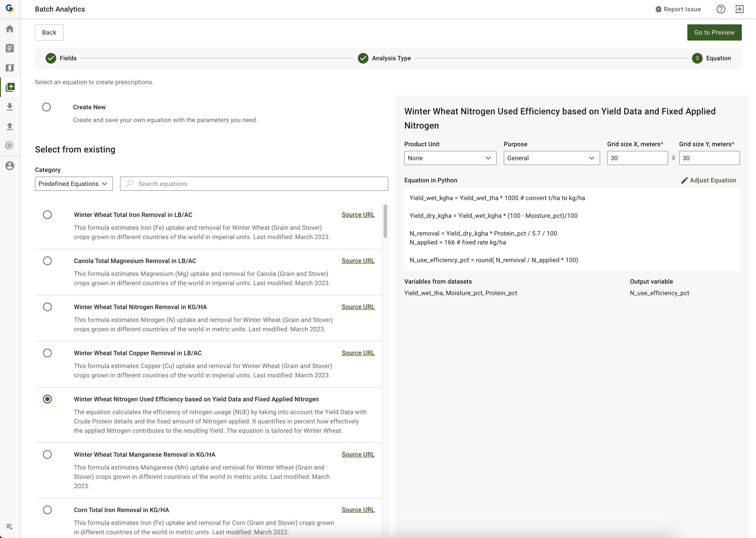Click the download icon in sidebar

[10, 107]
